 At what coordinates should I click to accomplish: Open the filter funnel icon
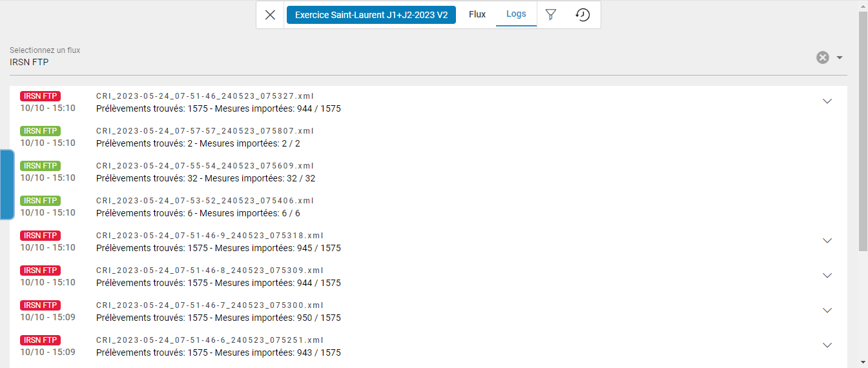pos(550,15)
